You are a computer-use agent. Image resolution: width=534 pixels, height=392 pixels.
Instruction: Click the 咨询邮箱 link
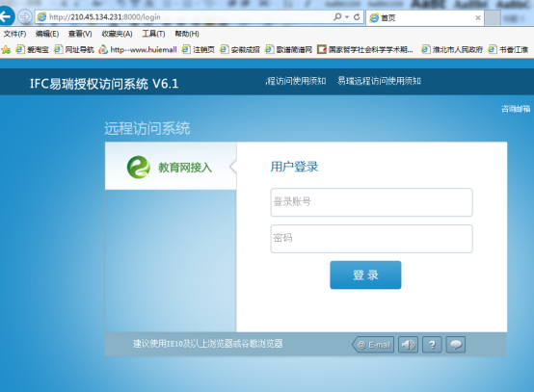(x=516, y=109)
